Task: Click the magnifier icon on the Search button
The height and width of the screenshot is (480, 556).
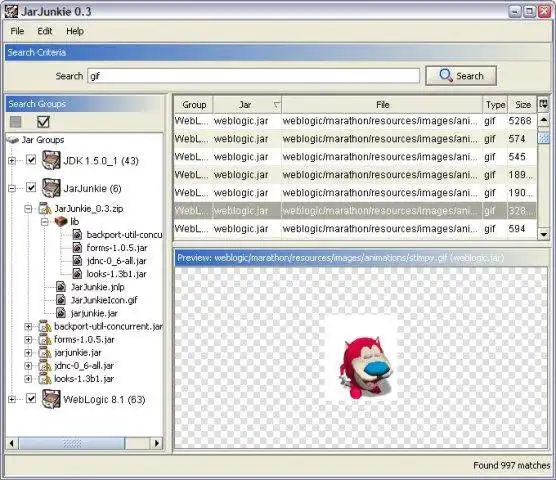Action: 446,75
